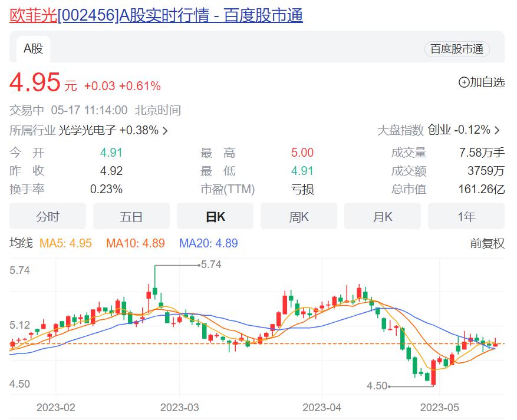The height and width of the screenshot is (420, 517).
Task: Switch to the 1年 chart tab
Action: point(466,216)
